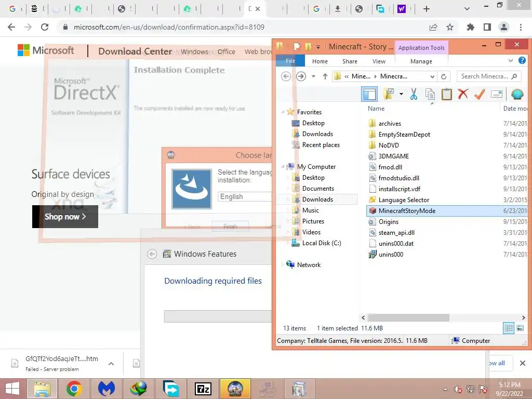Go back in the Explorer window
Viewport: 532px width, 399px height.
tap(286, 76)
